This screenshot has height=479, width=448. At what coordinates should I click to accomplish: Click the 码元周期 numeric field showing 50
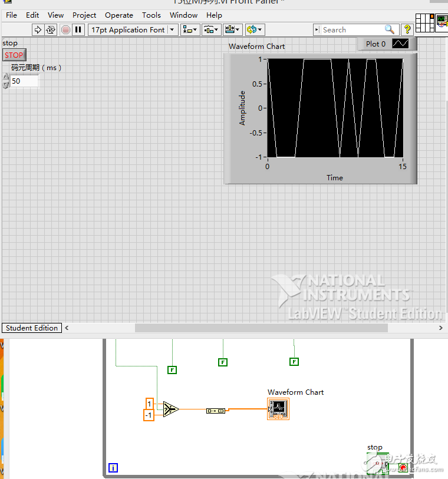click(x=24, y=81)
